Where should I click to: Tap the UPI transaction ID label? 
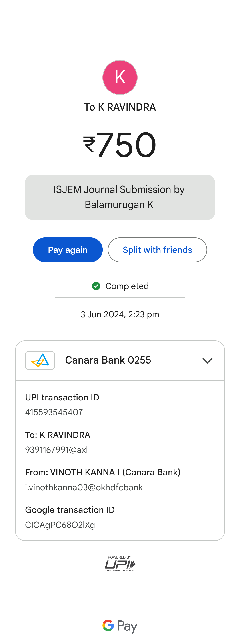[x=62, y=397]
